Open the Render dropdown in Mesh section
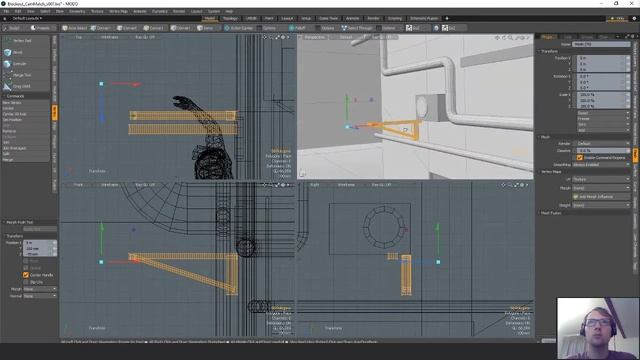The width and height of the screenshot is (640, 360). pos(601,144)
